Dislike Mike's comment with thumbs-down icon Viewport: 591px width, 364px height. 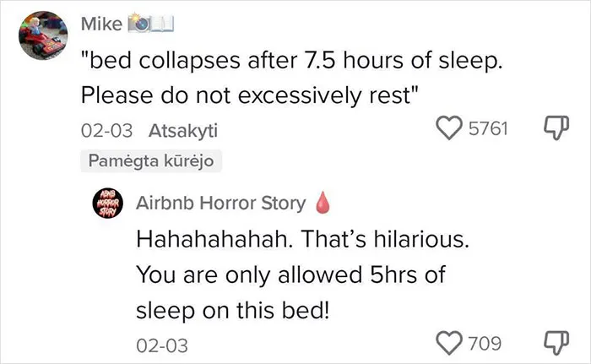point(556,128)
